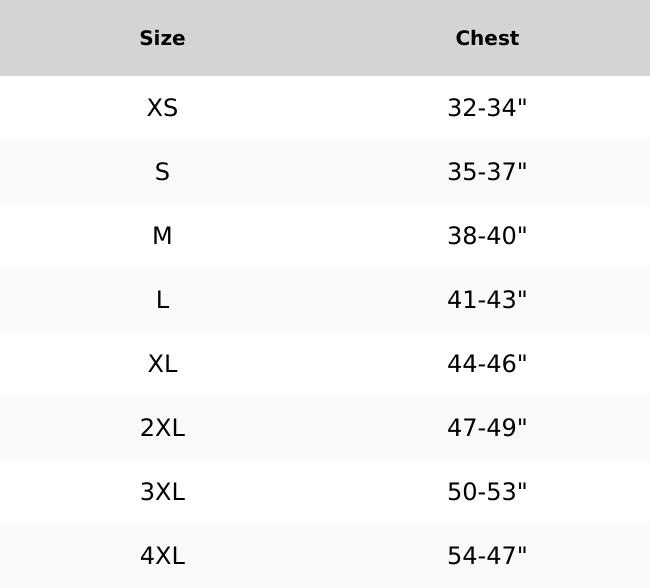
Task: Select the last table row for 4XL
Action: point(325,556)
